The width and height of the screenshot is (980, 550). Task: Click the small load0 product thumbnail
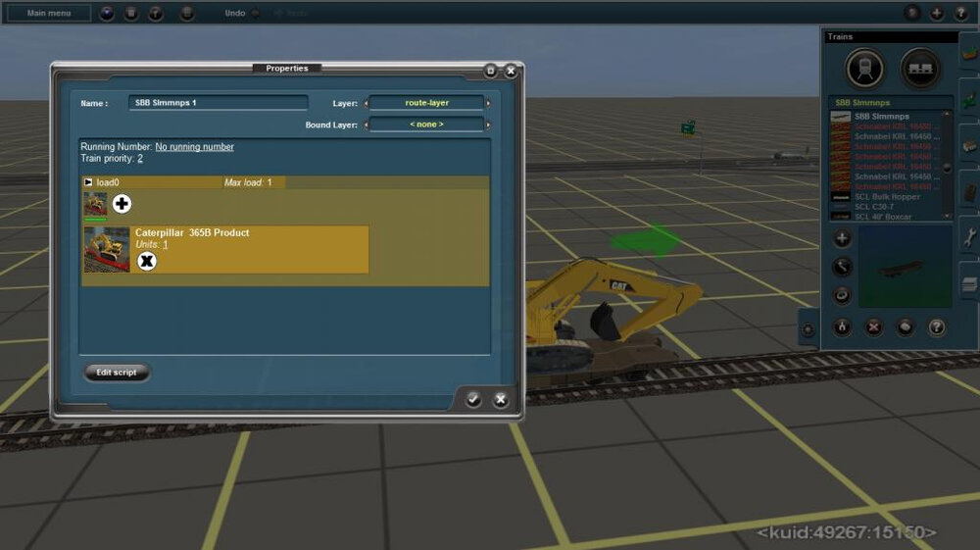96,204
